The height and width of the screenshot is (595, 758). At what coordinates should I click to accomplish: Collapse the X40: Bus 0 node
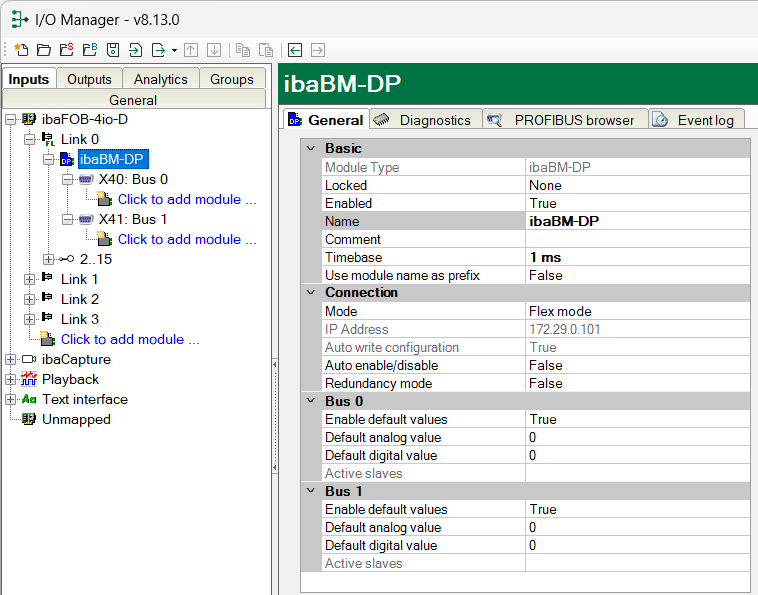click(x=68, y=179)
